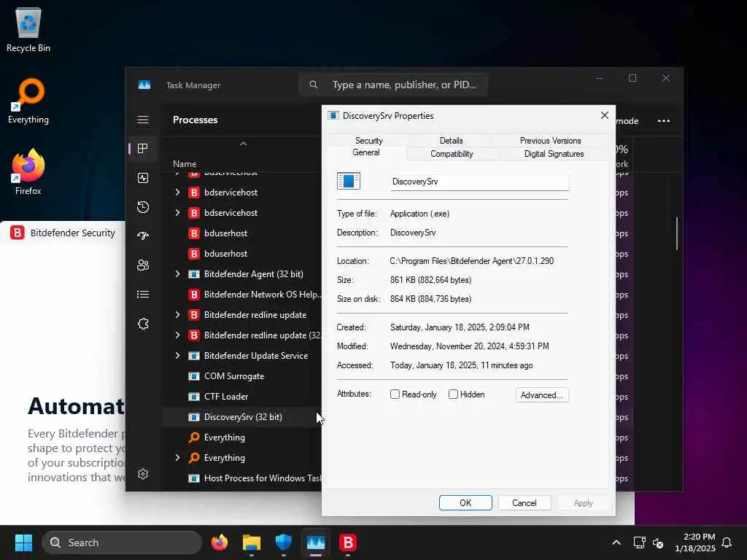Select the COM Surrogate process row
This screenshot has height=560, width=747.
tap(241, 376)
